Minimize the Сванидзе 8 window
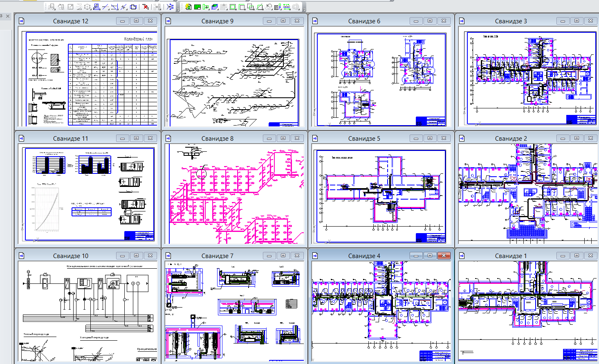 pyautogui.click(x=269, y=138)
